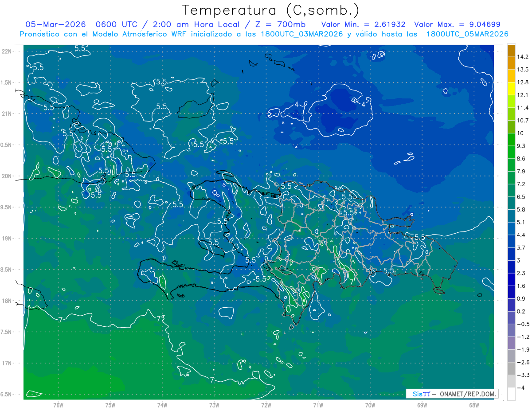Click the '9.3' colorbar label
The width and height of the screenshot is (532, 411).
coord(522,146)
